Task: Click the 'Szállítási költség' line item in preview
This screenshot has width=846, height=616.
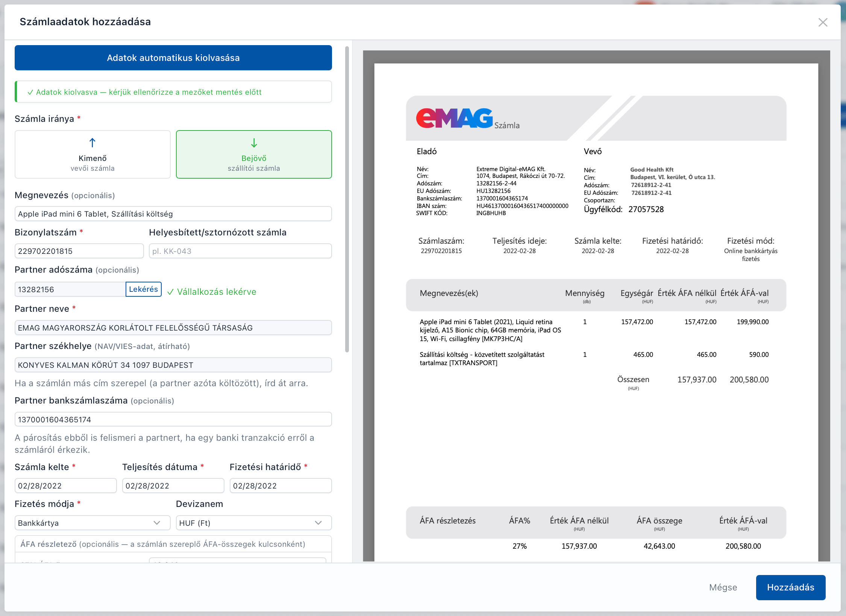Action: (x=482, y=359)
